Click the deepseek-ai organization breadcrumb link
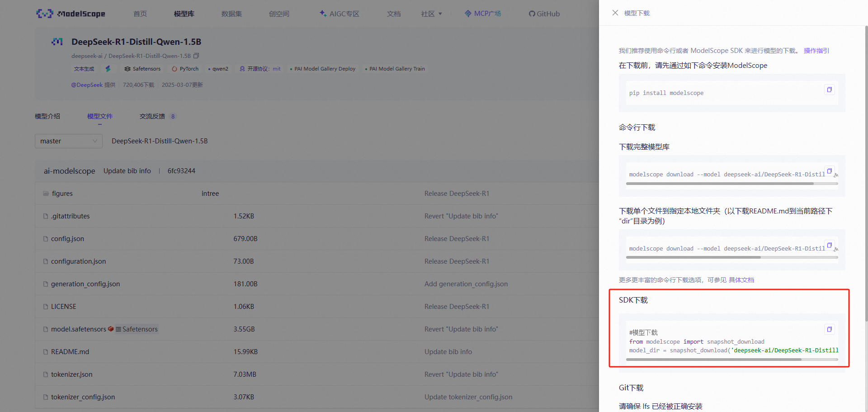Viewport: 868px width, 412px height. tap(87, 56)
